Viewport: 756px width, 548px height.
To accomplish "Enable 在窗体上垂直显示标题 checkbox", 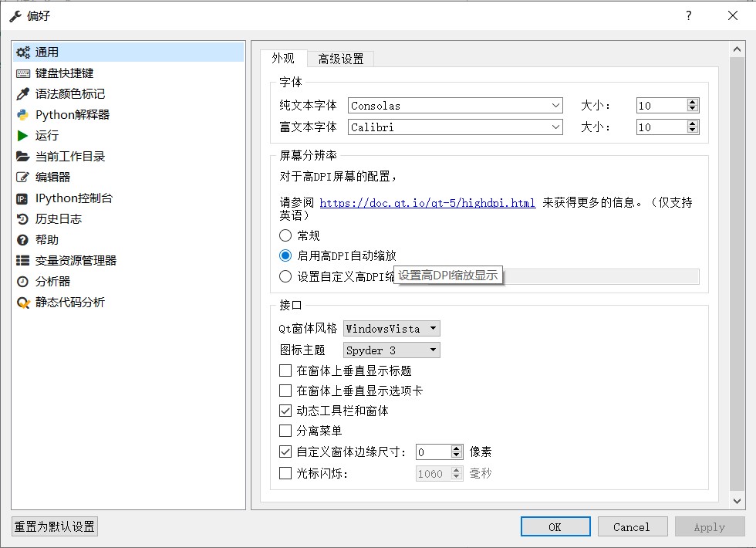I will pos(285,370).
